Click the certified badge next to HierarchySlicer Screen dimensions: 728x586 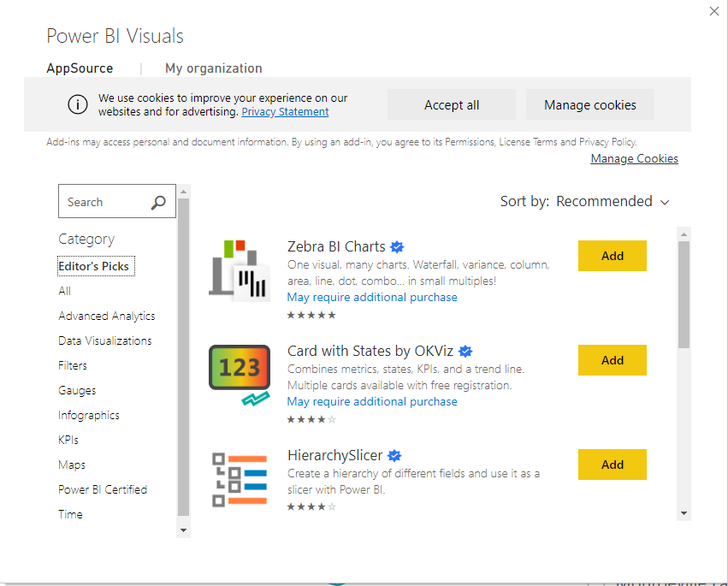pyautogui.click(x=394, y=455)
